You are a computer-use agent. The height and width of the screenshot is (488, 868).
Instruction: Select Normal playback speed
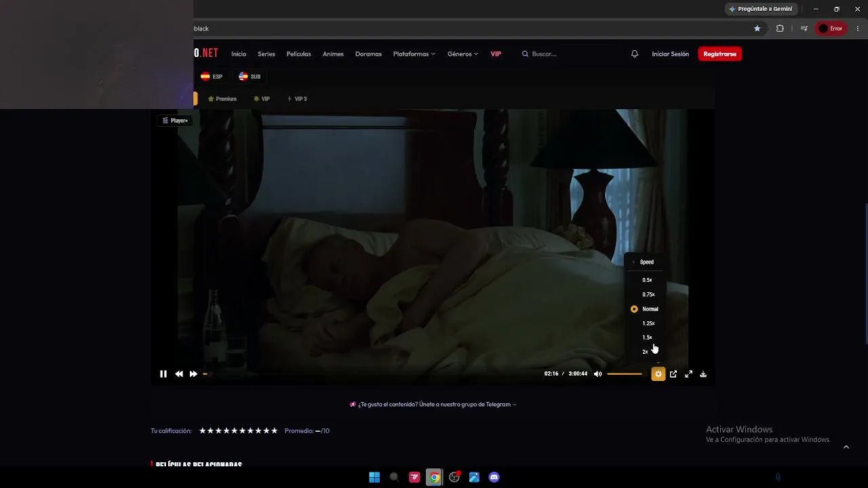pyautogui.click(x=645, y=309)
